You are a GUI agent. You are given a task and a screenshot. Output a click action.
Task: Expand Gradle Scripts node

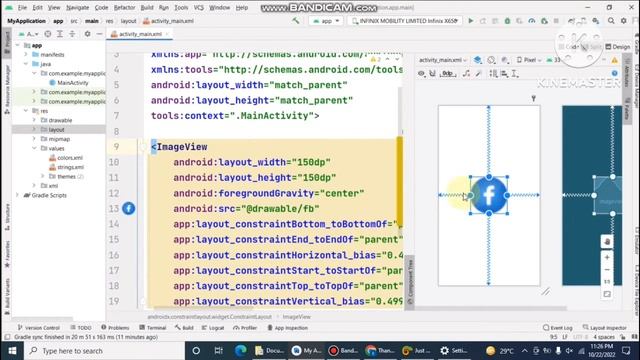pyautogui.click(x=18, y=195)
